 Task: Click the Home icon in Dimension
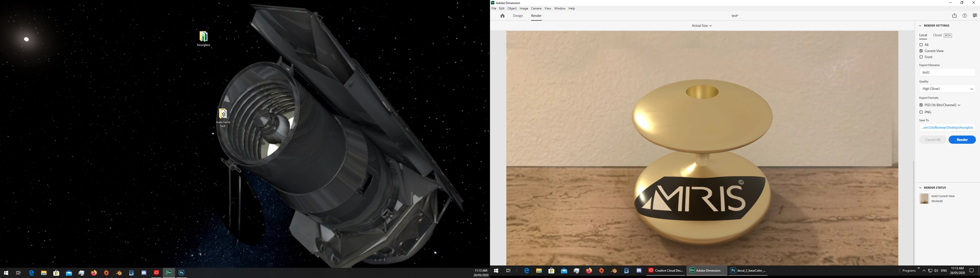pyautogui.click(x=503, y=16)
